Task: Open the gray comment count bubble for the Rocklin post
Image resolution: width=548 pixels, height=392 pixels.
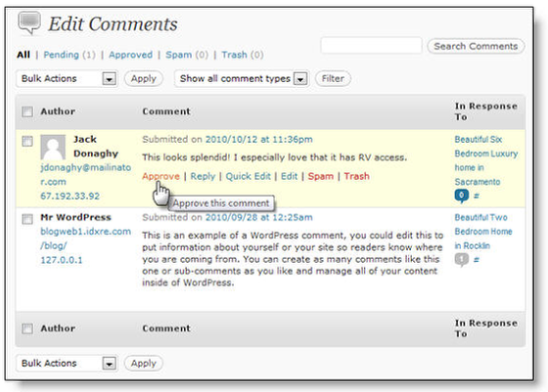Action: (461, 259)
